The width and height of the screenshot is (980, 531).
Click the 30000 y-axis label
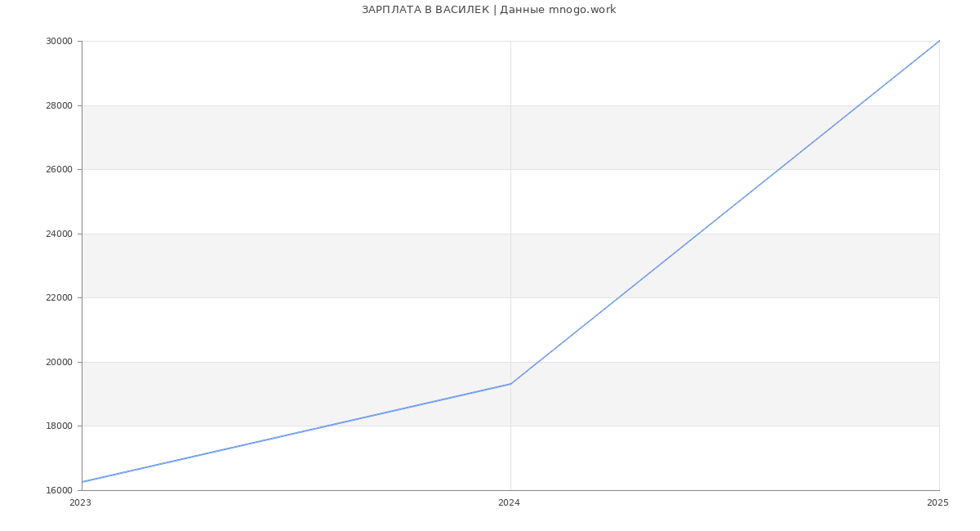59,42
